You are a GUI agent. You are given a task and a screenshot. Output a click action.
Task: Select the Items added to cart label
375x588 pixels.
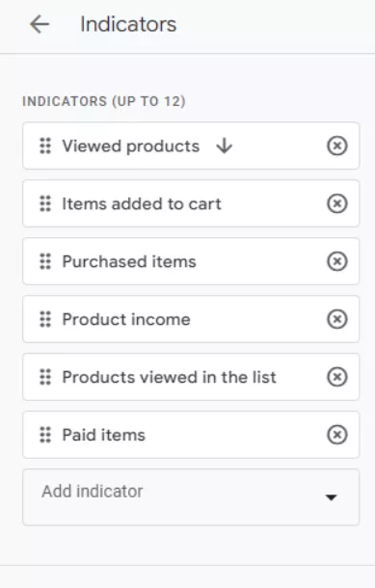[142, 203]
